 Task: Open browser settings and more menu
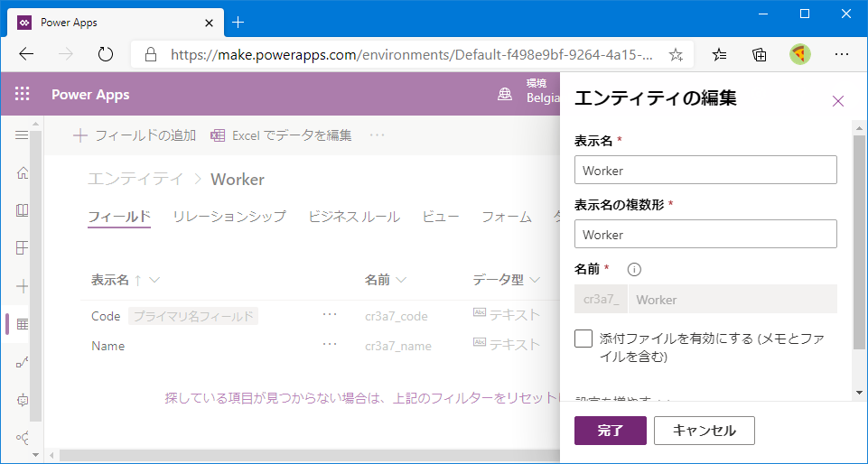842,54
